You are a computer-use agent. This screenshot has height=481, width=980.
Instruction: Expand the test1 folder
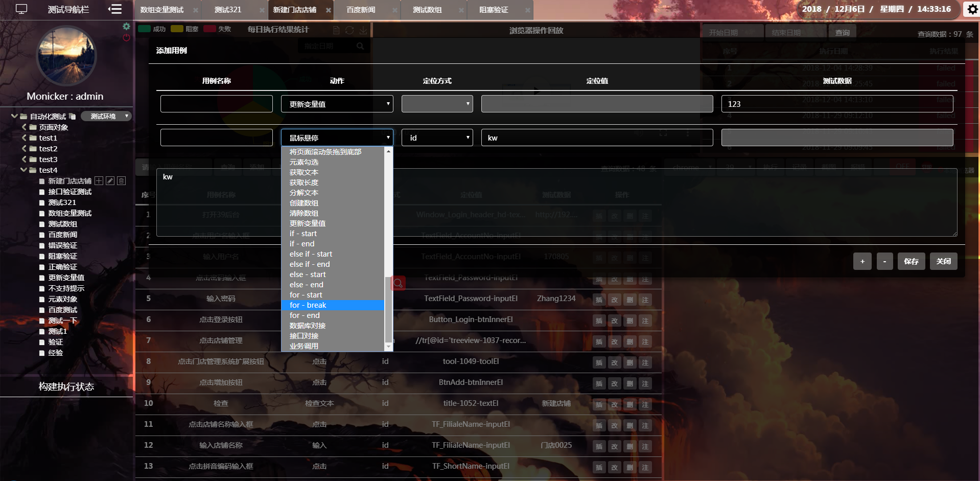click(x=24, y=138)
